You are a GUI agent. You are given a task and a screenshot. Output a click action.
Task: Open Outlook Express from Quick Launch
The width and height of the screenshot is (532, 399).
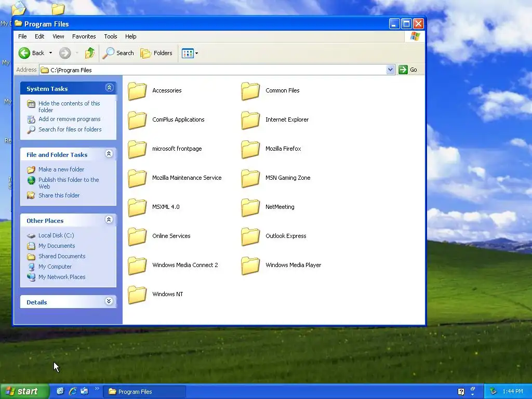[85, 391]
